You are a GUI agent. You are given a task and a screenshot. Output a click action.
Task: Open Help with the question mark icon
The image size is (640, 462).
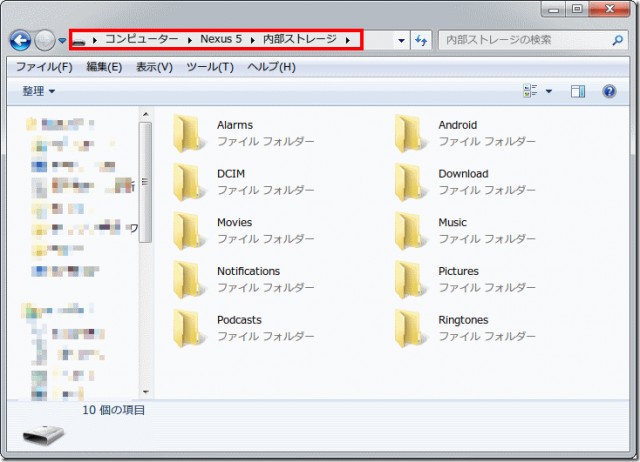coord(609,91)
